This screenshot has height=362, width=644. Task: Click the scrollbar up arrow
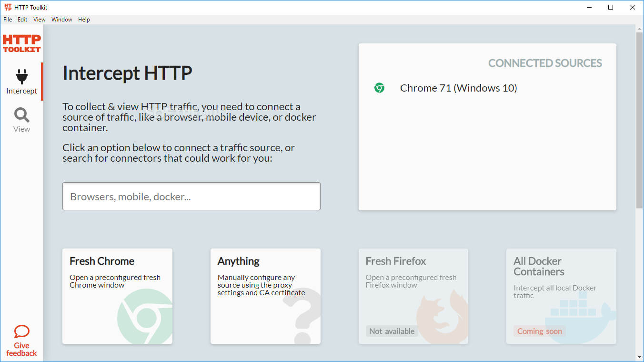tap(640, 29)
